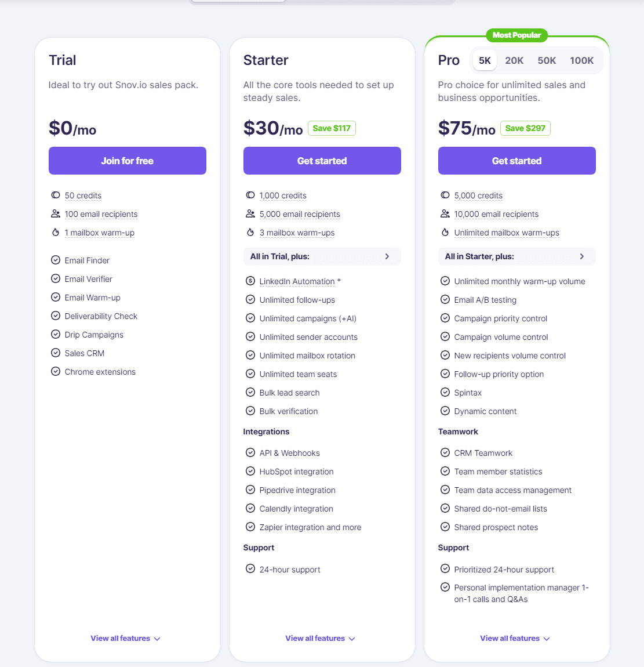644x667 pixels.
Task: Click "Join for free" on the Trial plan
Action: (127, 161)
